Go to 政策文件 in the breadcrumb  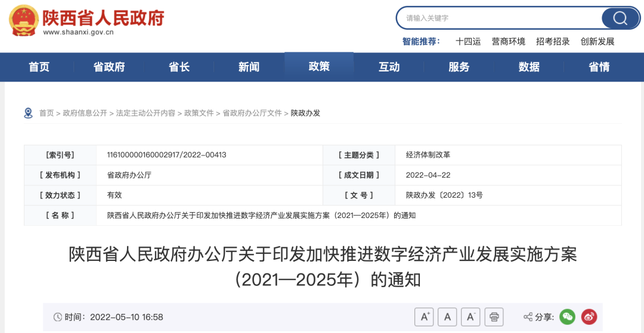[199, 113]
